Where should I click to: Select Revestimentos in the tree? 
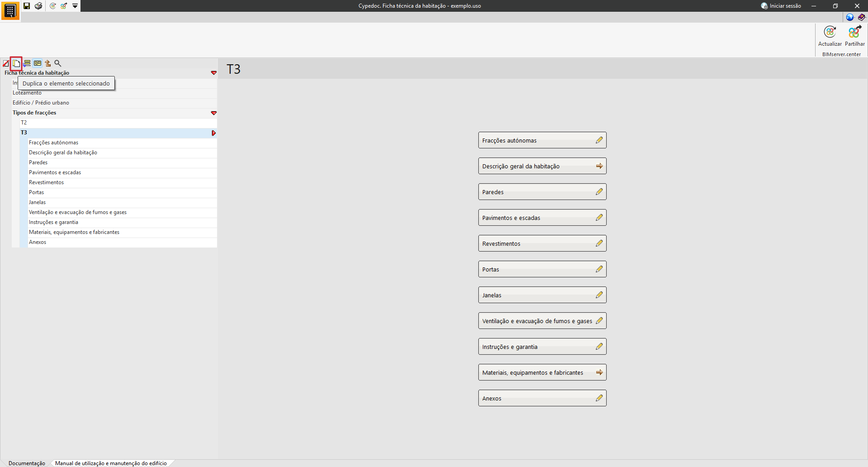pos(123,182)
